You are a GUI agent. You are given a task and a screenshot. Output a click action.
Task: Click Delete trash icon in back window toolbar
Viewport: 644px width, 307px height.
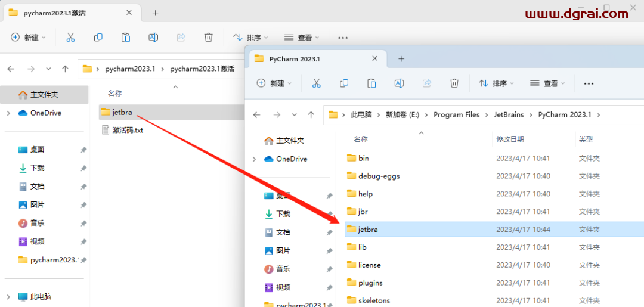pos(208,38)
